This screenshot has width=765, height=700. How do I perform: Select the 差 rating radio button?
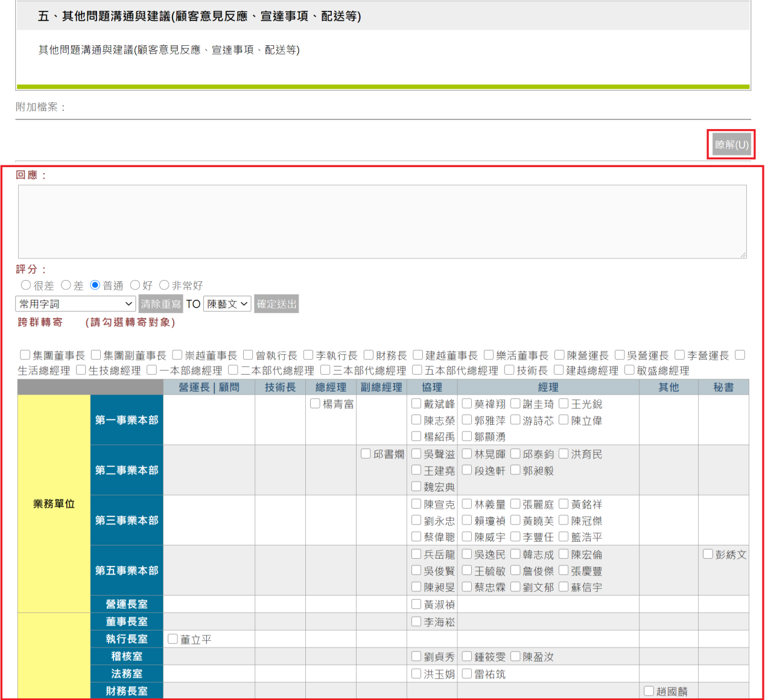tap(66, 285)
